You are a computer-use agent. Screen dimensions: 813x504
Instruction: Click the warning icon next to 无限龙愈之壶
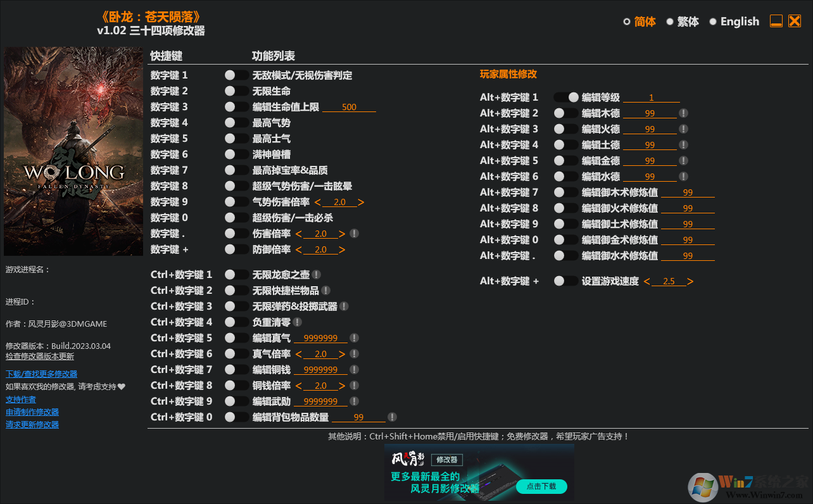point(317,274)
